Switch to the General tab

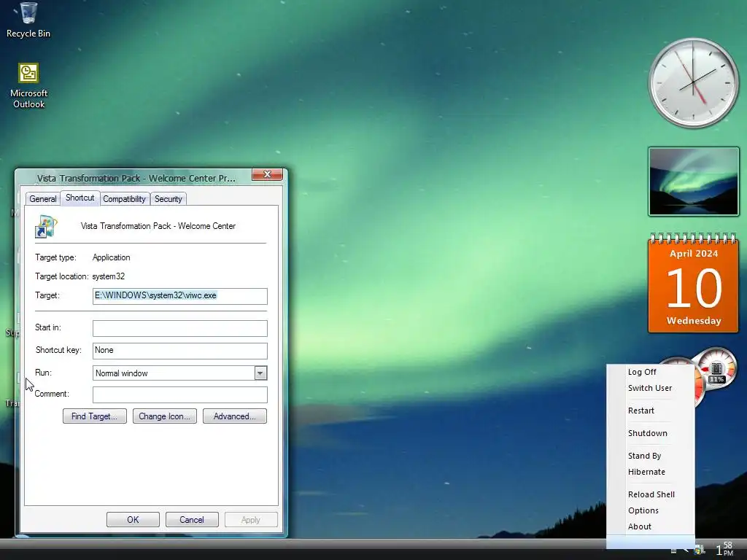point(43,199)
